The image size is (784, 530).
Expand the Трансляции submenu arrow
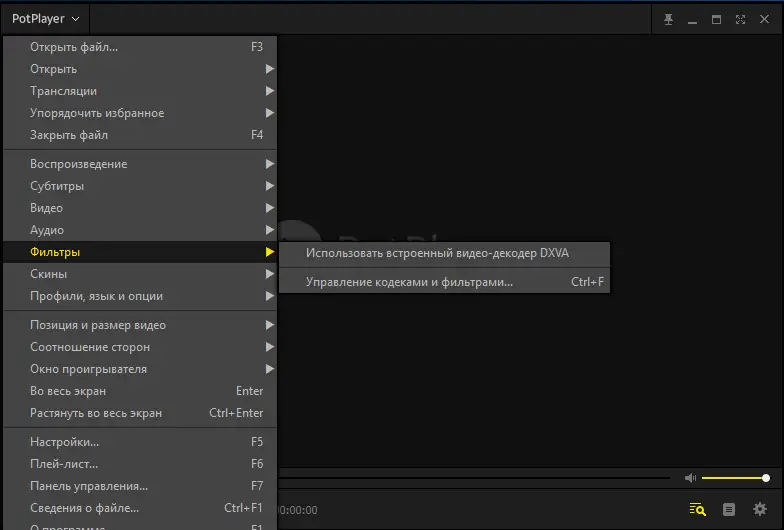pos(270,91)
